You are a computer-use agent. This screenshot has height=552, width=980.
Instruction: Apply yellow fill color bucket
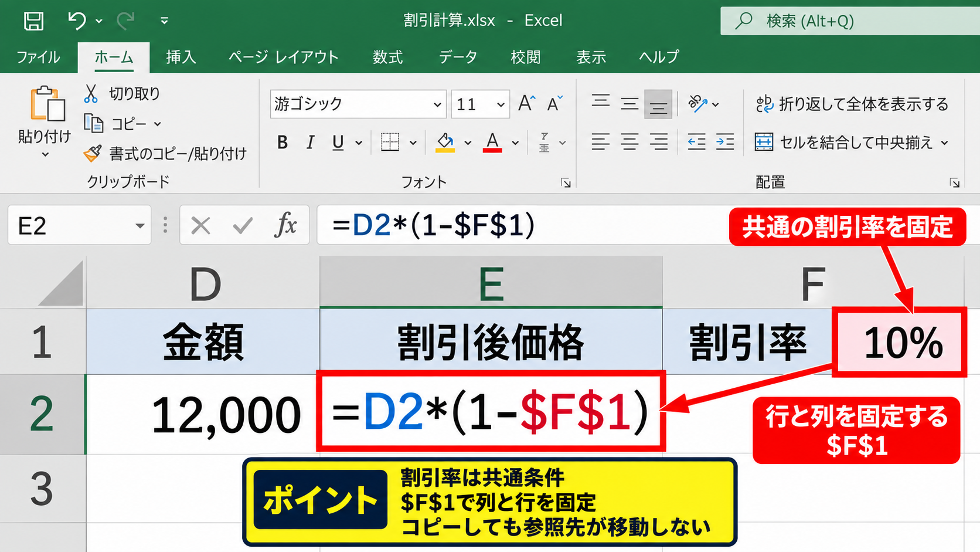pos(445,142)
